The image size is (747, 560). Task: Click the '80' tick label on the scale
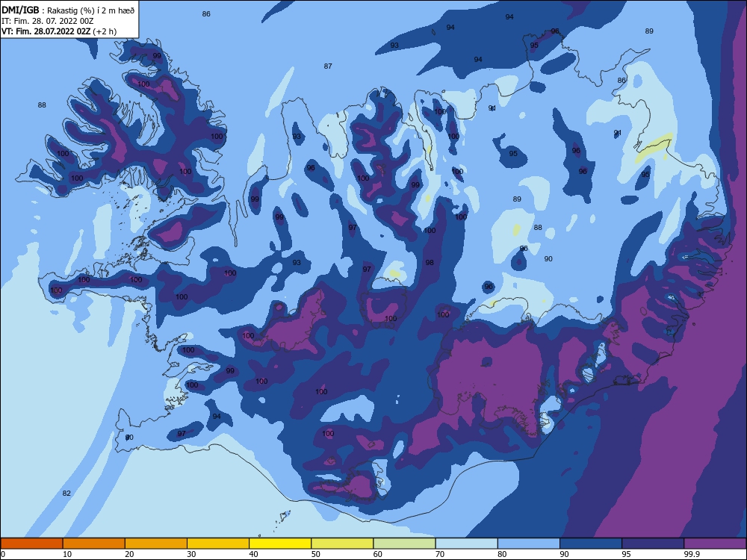[502, 554]
